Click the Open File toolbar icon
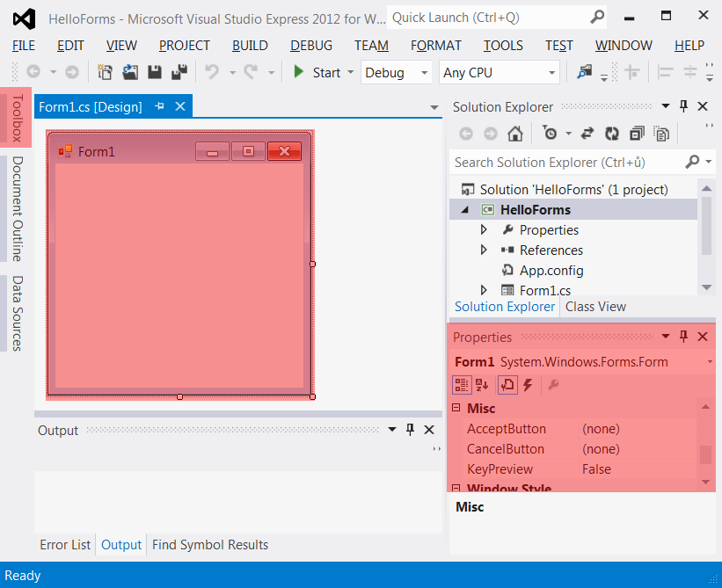The width and height of the screenshot is (722, 588). pos(130,72)
